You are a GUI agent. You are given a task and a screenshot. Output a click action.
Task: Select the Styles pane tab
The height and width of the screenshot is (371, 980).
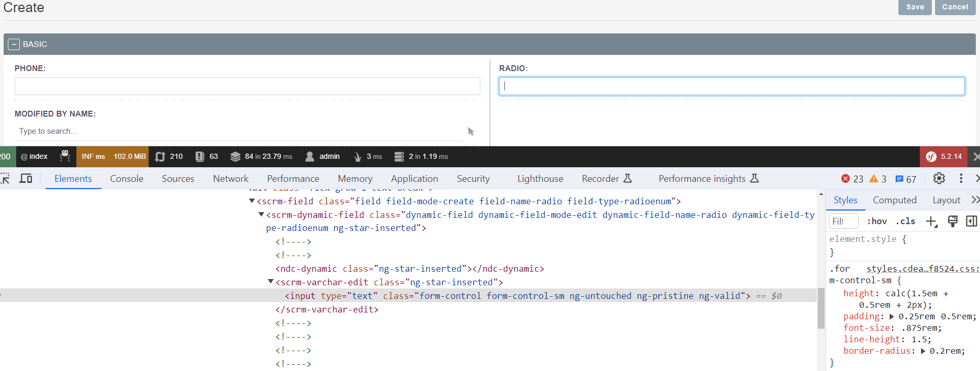(x=846, y=200)
